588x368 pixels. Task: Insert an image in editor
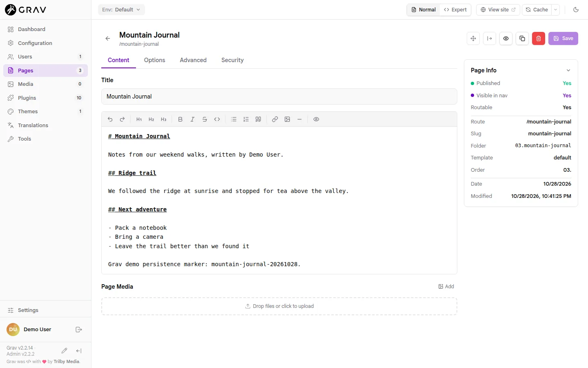tap(287, 119)
